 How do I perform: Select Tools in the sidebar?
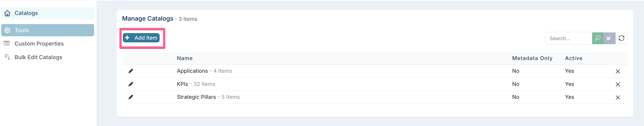click(x=48, y=30)
